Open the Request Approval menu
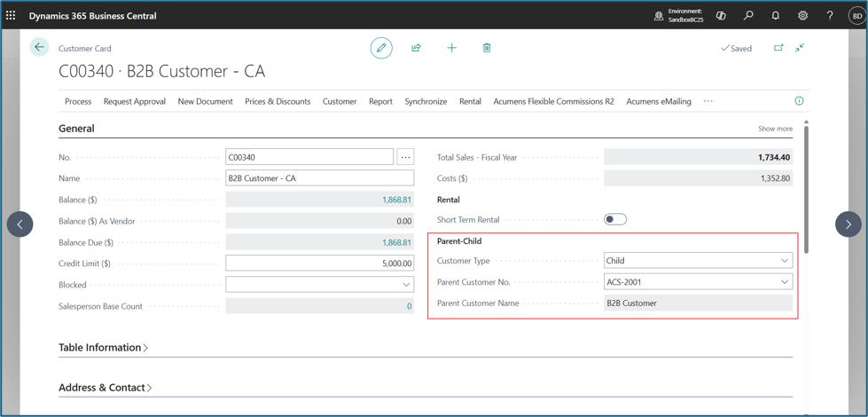The width and height of the screenshot is (868, 417). pos(135,101)
